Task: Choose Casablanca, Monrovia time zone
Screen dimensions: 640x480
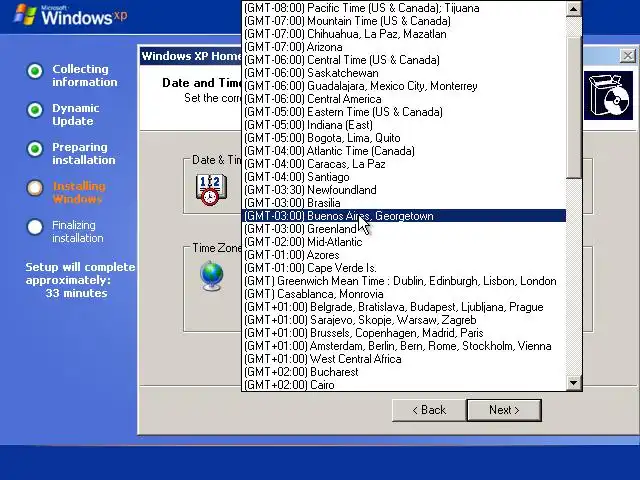Action: [404, 294]
